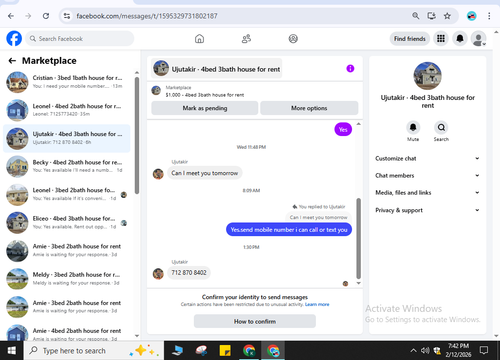
Task: Open Meldy 3bed 2bath house conversation
Action: (67, 279)
